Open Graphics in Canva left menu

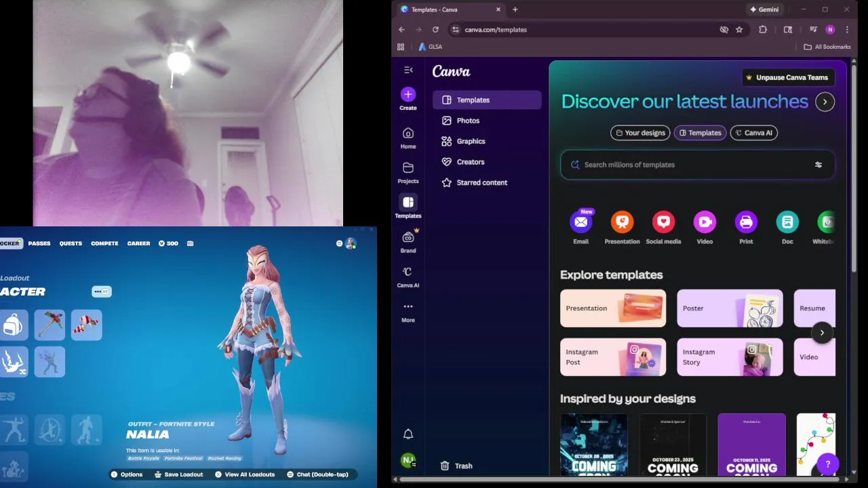pyautogui.click(x=487, y=141)
